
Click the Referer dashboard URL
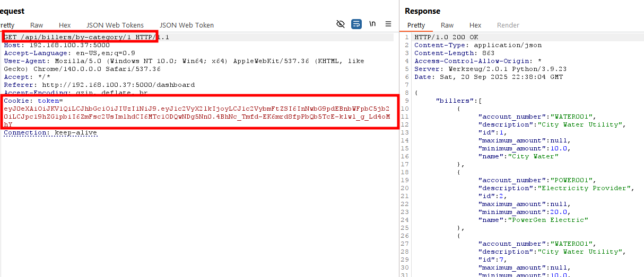(118, 85)
